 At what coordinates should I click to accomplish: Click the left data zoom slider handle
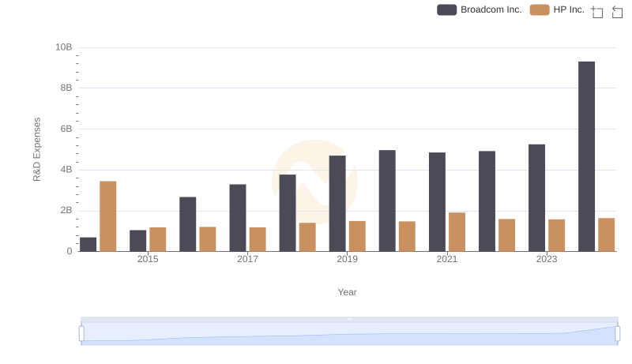81,334
